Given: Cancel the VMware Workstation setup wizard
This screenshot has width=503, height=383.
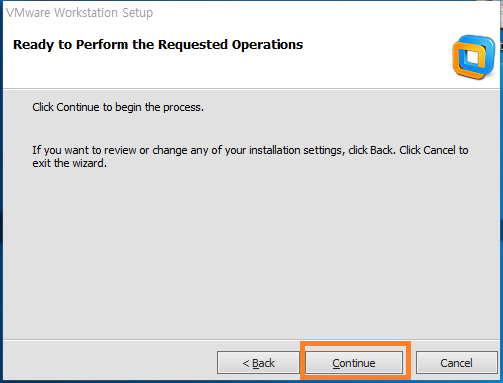Looking at the screenshot, I should (456, 362).
